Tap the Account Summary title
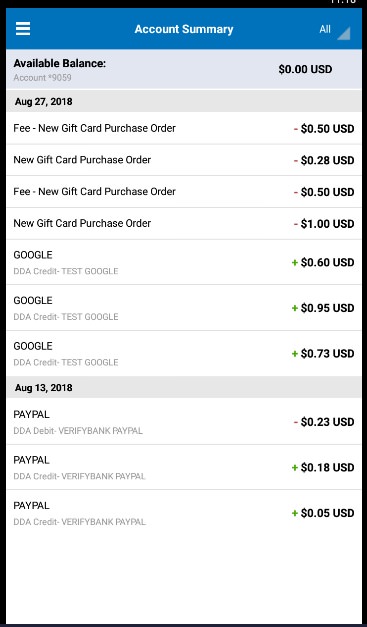The image size is (367, 627). tap(184, 29)
